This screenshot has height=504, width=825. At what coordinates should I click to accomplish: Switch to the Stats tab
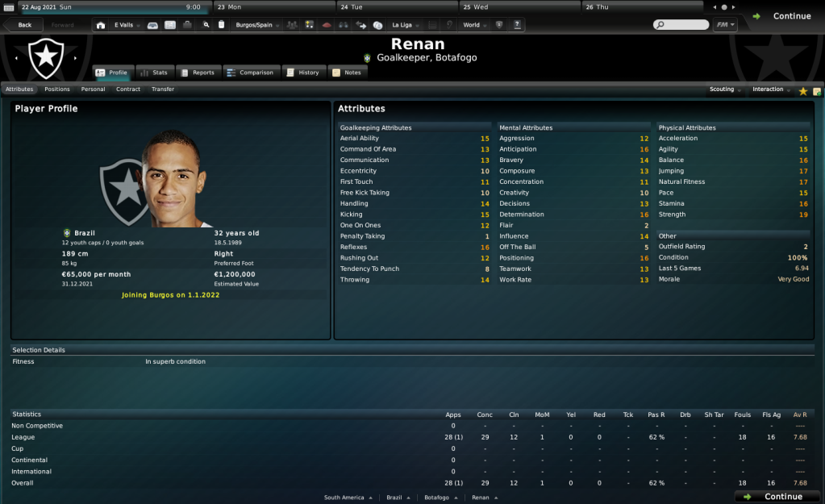[x=155, y=73]
